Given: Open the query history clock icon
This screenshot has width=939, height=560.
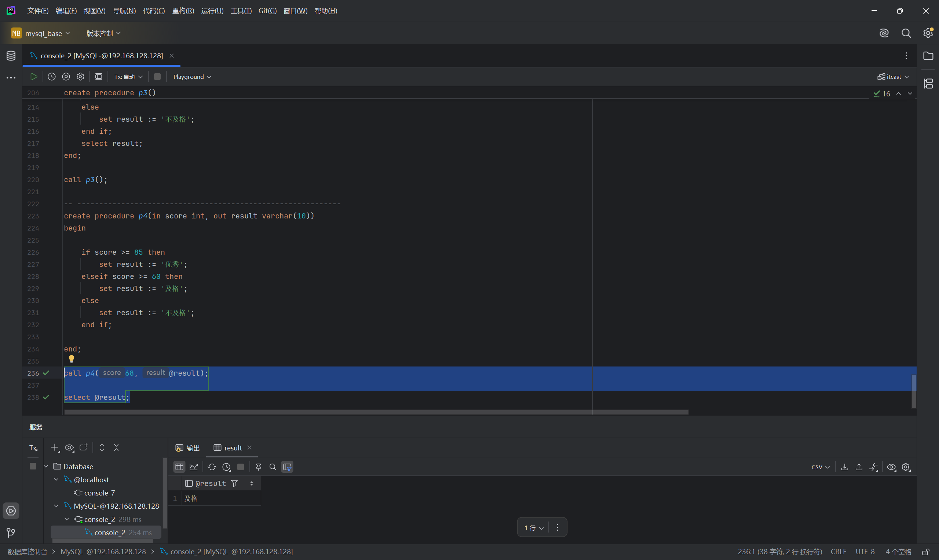Looking at the screenshot, I should point(52,77).
